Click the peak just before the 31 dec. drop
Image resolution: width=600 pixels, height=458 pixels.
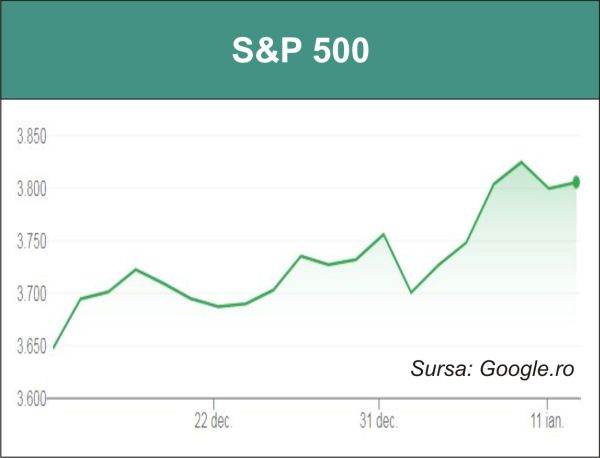[x=383, y=234]
